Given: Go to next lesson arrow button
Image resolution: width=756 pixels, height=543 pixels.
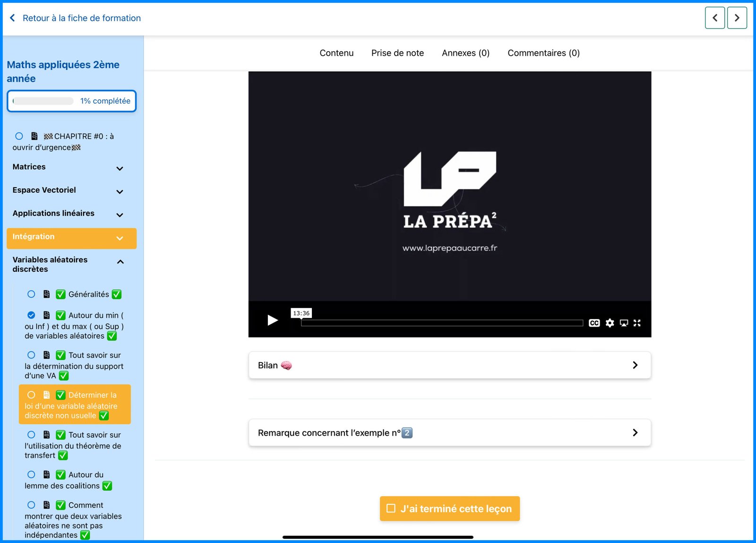Looking at the screenshot, I should 737,18.
